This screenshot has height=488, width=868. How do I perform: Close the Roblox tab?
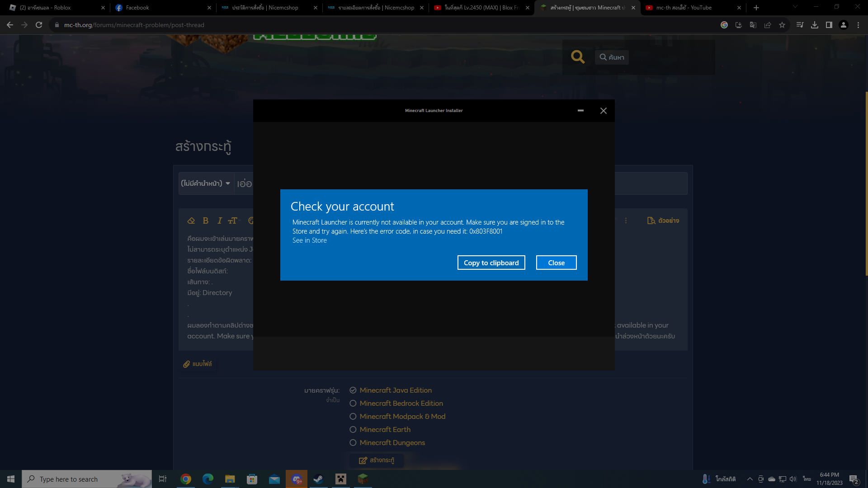click(103, 8)
